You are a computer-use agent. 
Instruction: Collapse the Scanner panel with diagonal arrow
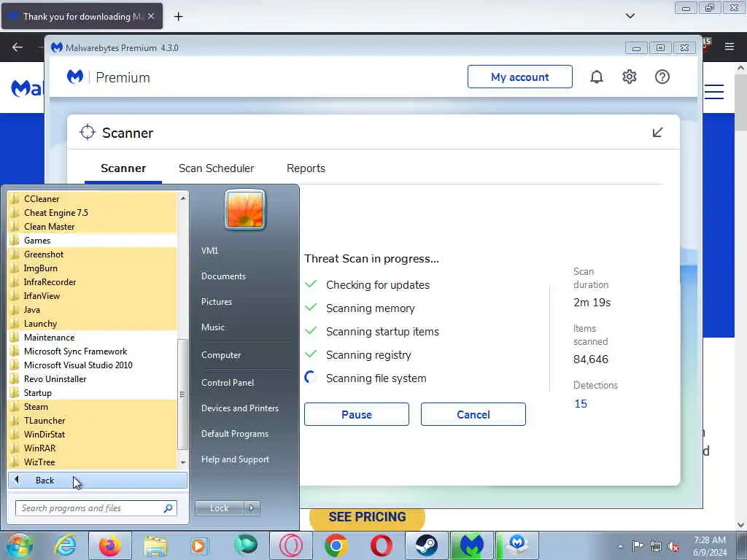click(x=657, y=133)
